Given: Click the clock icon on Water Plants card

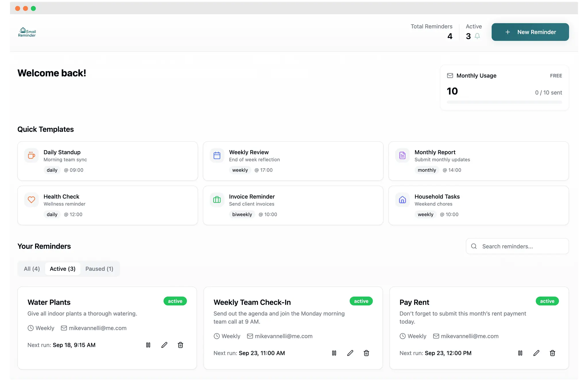Looking at the screenshot, I should 30,328.
